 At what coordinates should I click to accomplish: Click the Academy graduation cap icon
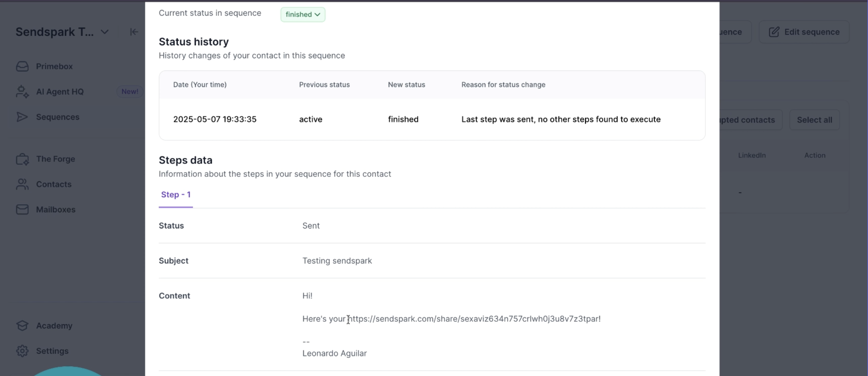(x=22, y=326)
